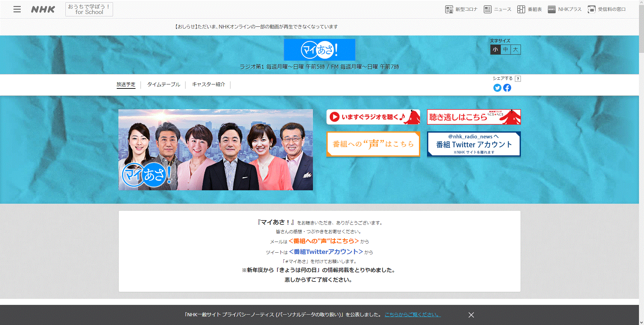Open the こちらからご覧ください privacy link
Image resolution: width=644 pixels, height=325 pixels.
tap(413, 315)
